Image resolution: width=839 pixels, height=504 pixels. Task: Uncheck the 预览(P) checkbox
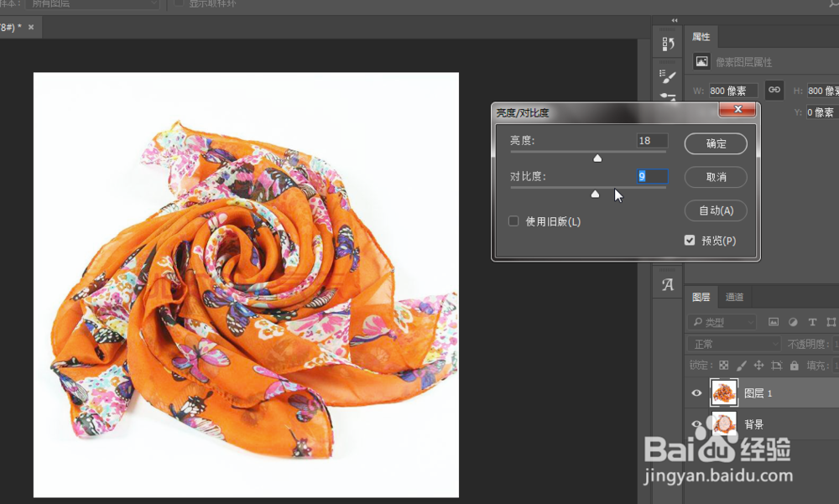[x=690, y=240]
